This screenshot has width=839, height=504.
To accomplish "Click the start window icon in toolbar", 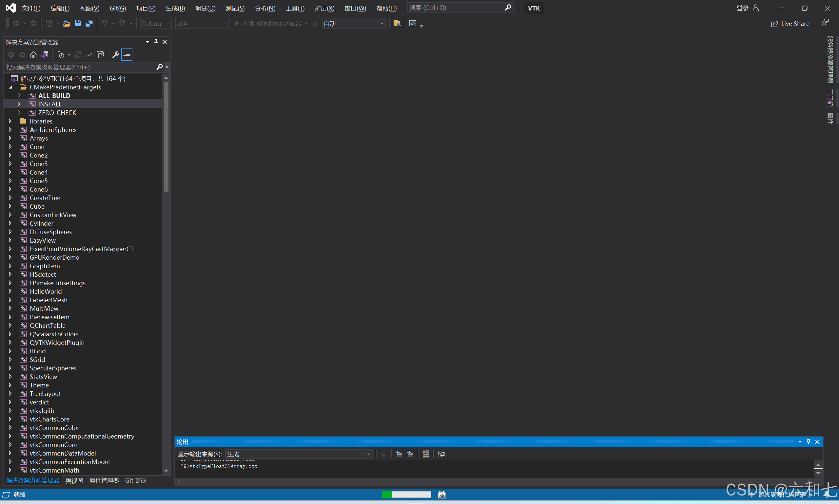I will [413, 24].
